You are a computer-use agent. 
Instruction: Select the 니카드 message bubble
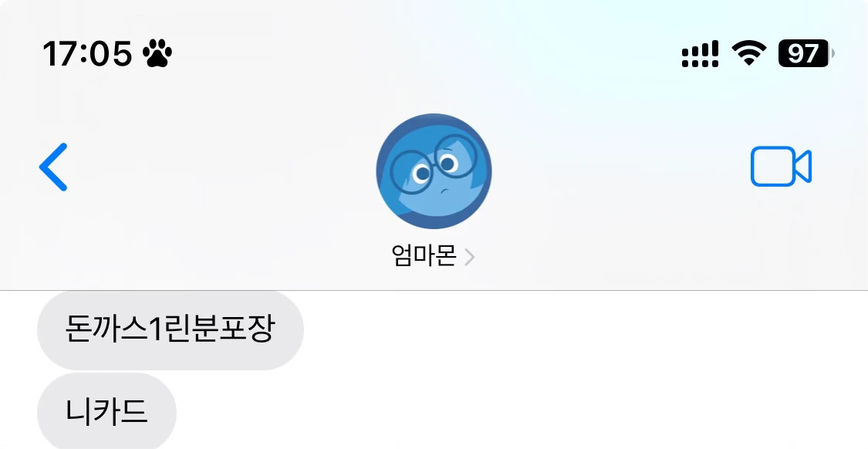tap(106, 411)
